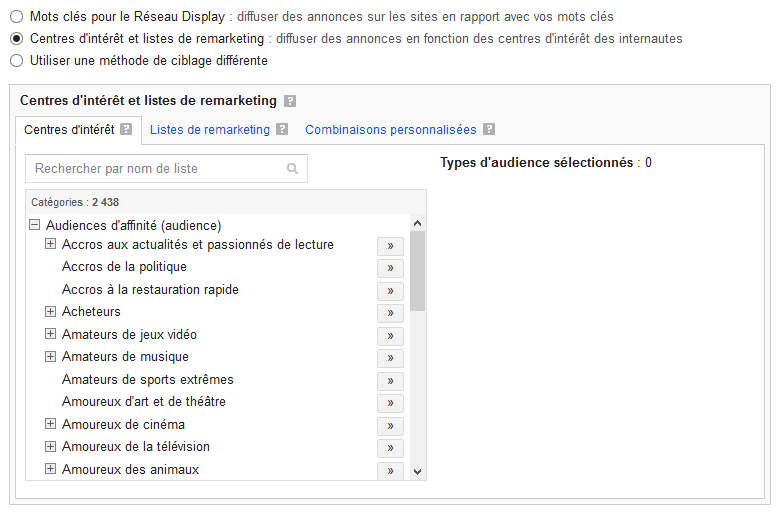This screenshot has height=512, width=778.
Task: Switch to Listes de remarketing tab
Action: 210,129
